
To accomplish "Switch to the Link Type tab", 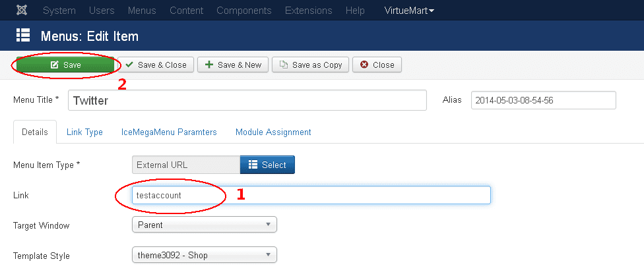I will click(84, 132).
